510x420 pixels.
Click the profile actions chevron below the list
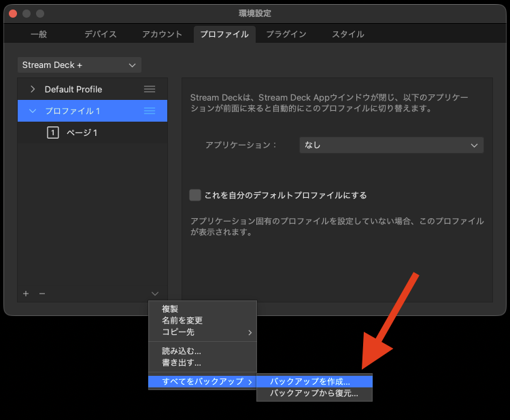(155, 294)
